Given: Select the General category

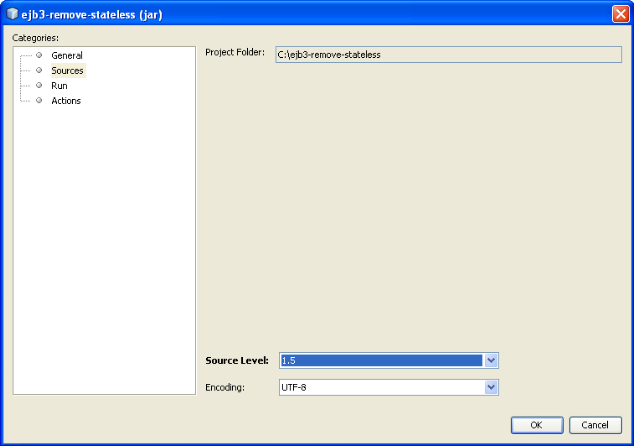Looking at the screenshot, I should (x=67, y=55).
